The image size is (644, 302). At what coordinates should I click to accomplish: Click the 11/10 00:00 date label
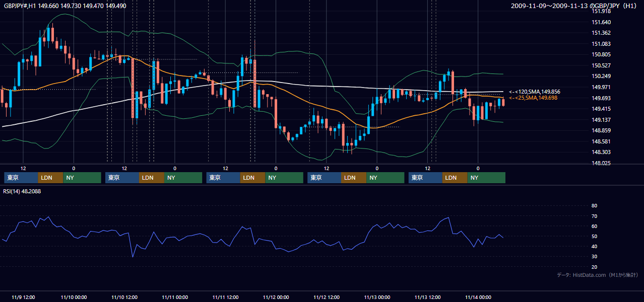tap(74, 297)
